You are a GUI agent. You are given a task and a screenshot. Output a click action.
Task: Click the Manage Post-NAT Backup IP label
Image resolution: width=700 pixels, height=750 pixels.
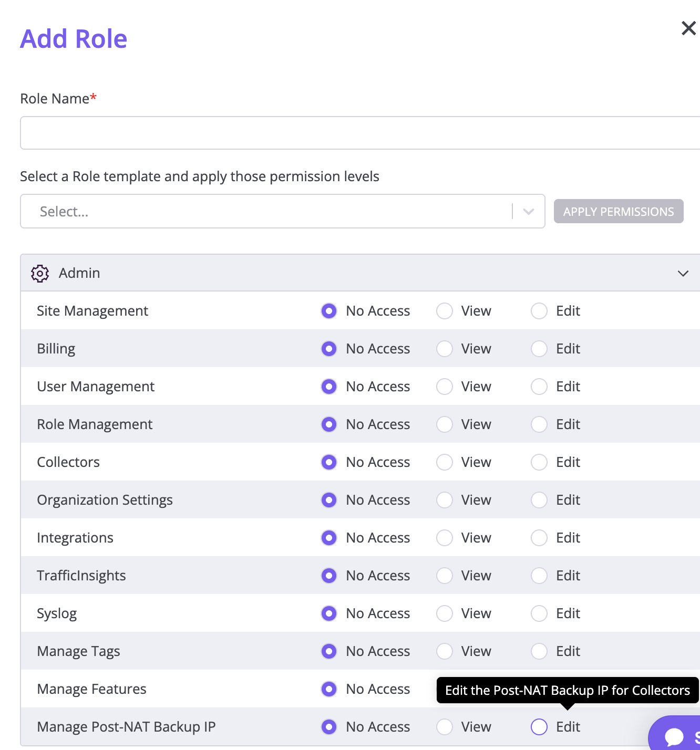tap(126, 727)
